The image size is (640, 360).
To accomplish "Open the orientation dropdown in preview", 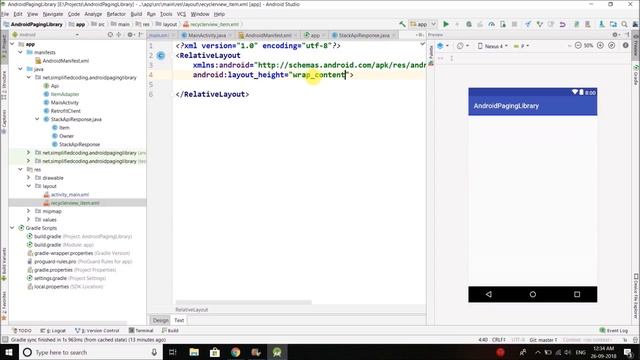I will [462, 46].
